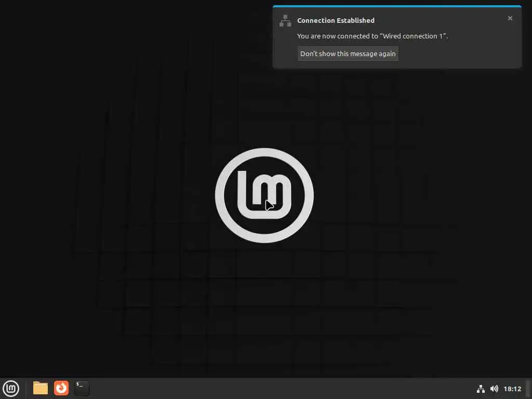532x399 pixels.
Task: Click Don't show this message again
Action: point(348,54)
